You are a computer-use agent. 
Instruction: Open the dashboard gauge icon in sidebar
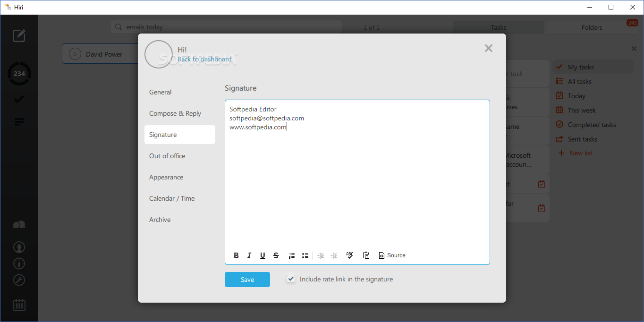coord(19,263)
